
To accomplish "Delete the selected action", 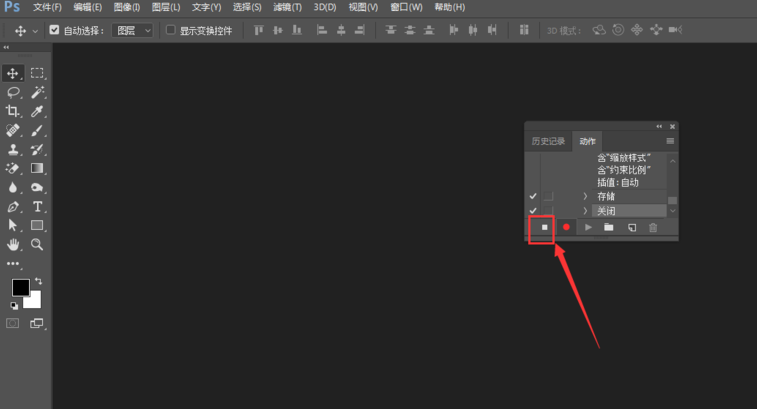I will (653, 227).
